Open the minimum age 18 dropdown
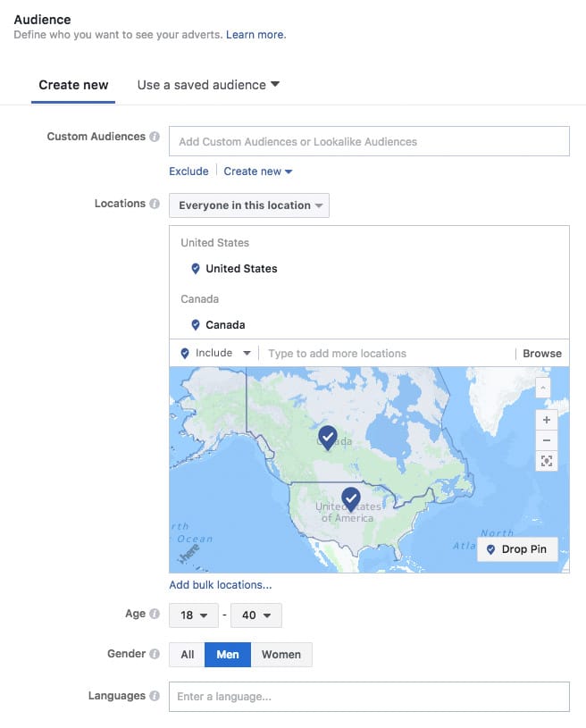586x728 pixels. [194, 615]
